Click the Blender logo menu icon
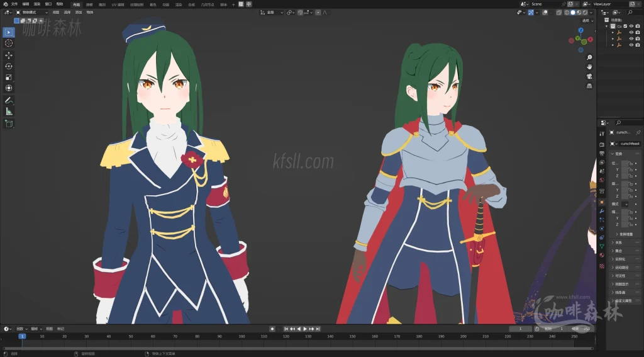644x357 pixels. (5, 4)
